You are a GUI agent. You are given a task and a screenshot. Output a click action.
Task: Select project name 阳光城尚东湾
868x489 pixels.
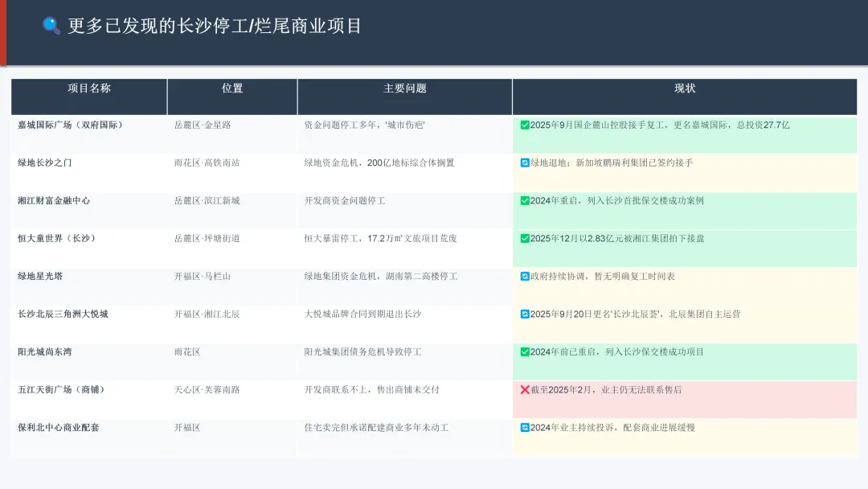click(x=44, y=351)
